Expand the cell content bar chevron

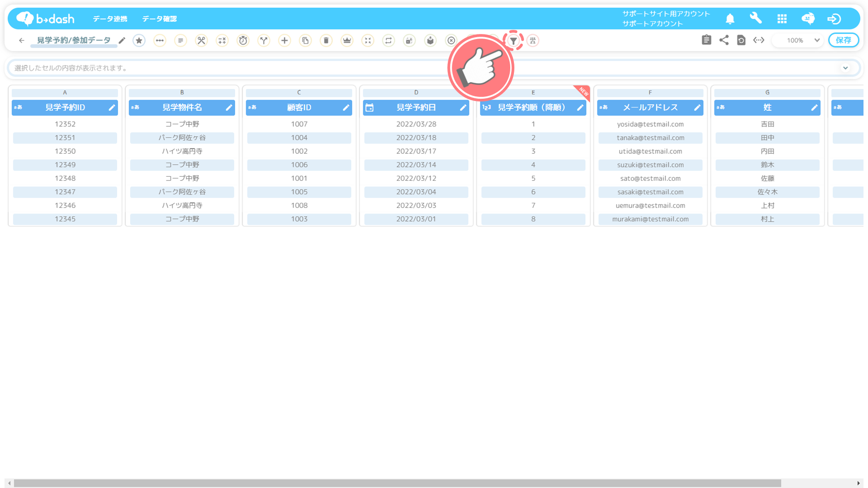pos(845,68)
